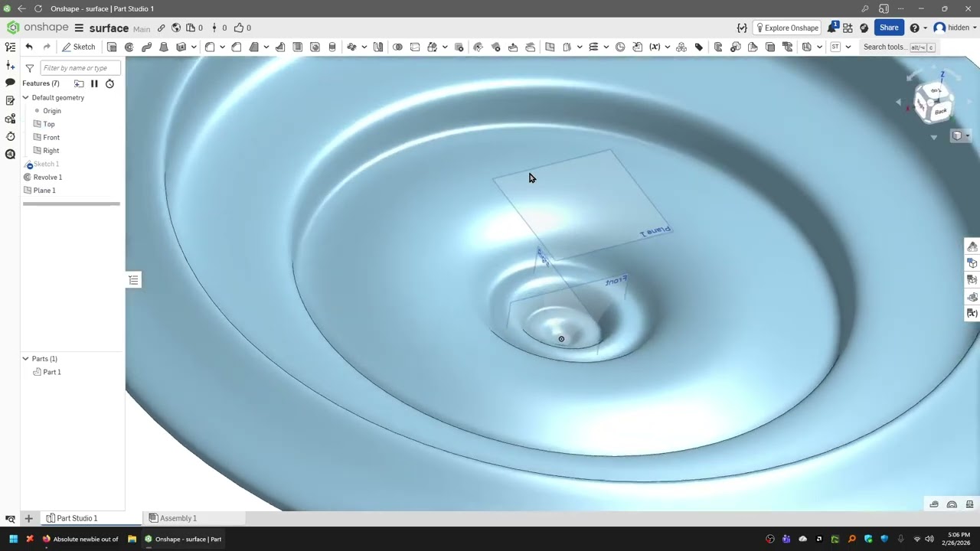Click the blue Share button
Screen dimensions: 980x551
pyautogui.click(x=889, y=28)
